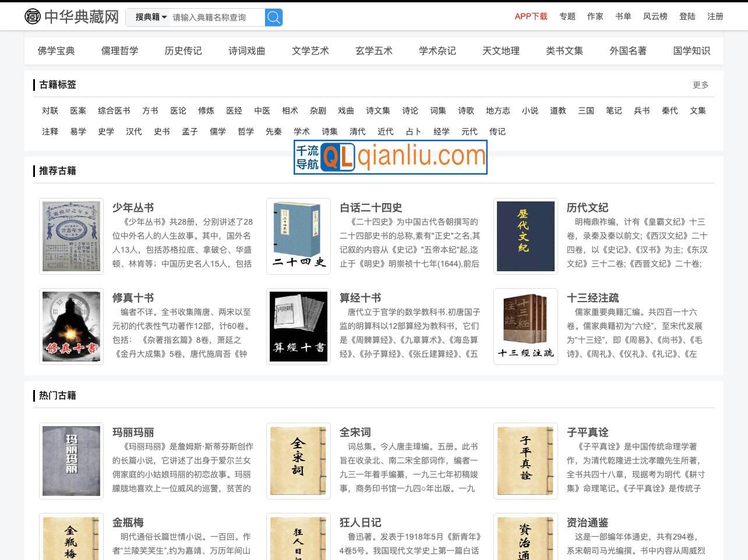Image resolution: width=748 pixels, height=560 pixels.
Task: Switch to the 外国名著 category
Action: 627,51
